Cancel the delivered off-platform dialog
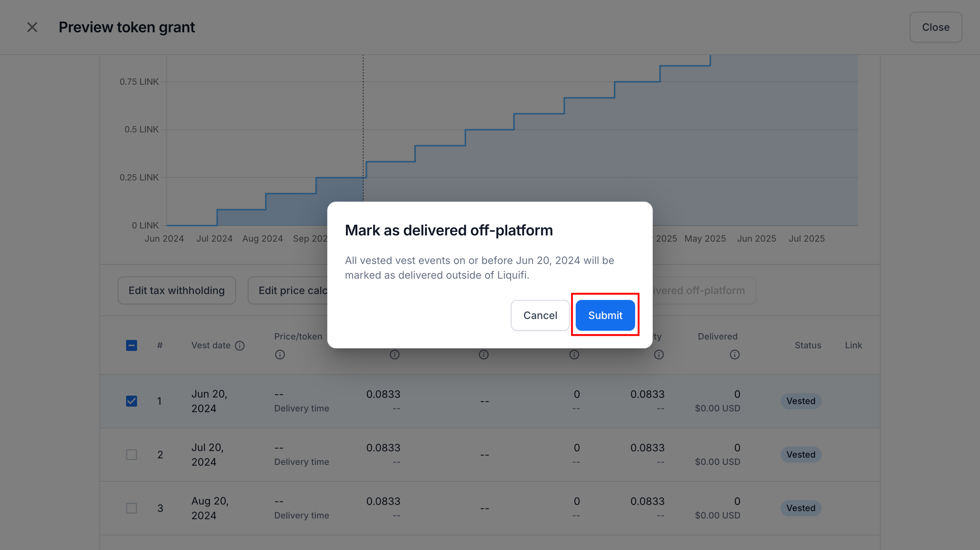The width and height of the screenshot is (980, 550). pyautogui.click(x=540, y=315)
